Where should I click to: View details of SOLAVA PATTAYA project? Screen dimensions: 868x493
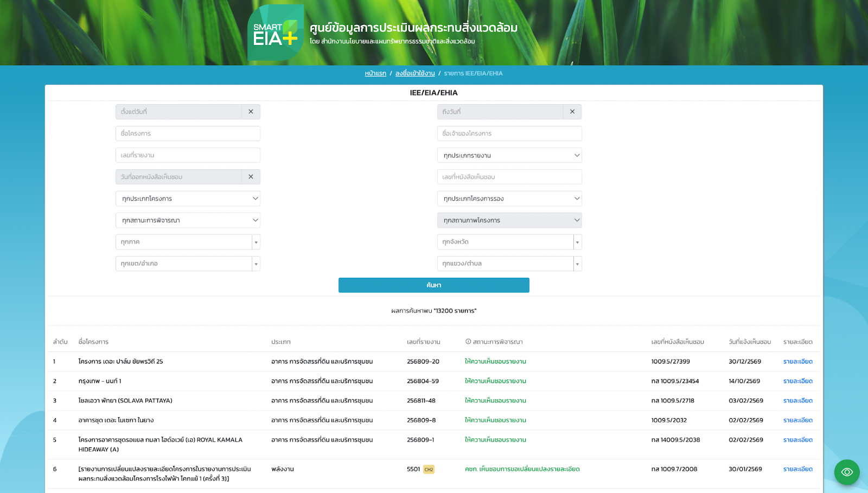pyautogui.click(x=797, y=401)
